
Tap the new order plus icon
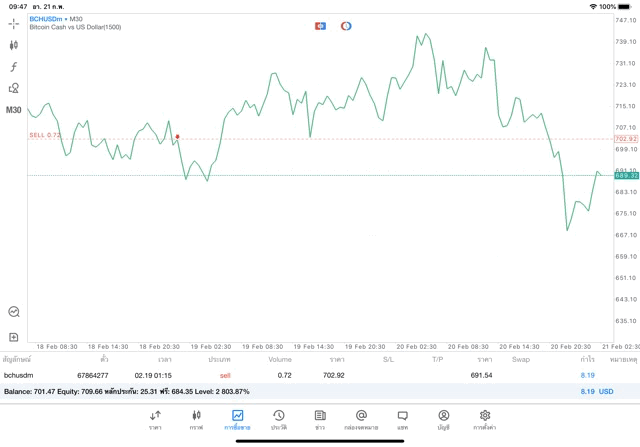click(x=14, y=337)
